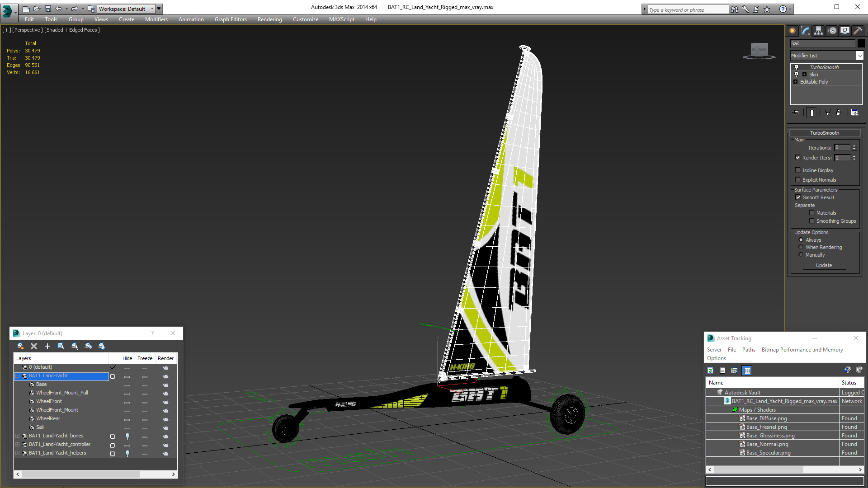This screenshot has width=868, height=488.
Task: Click Make Unique icon below modifier stack
Action: click(x=827, y=113)
